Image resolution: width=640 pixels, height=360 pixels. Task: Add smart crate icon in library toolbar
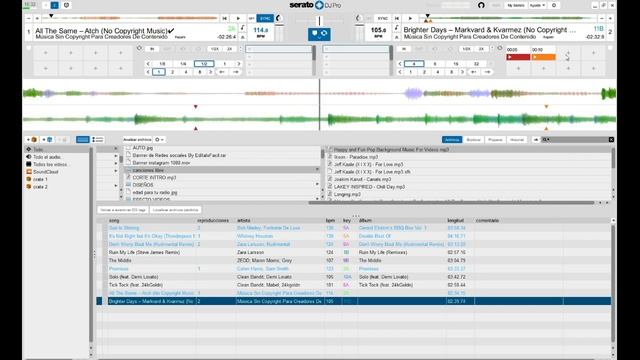coord(48,140)
